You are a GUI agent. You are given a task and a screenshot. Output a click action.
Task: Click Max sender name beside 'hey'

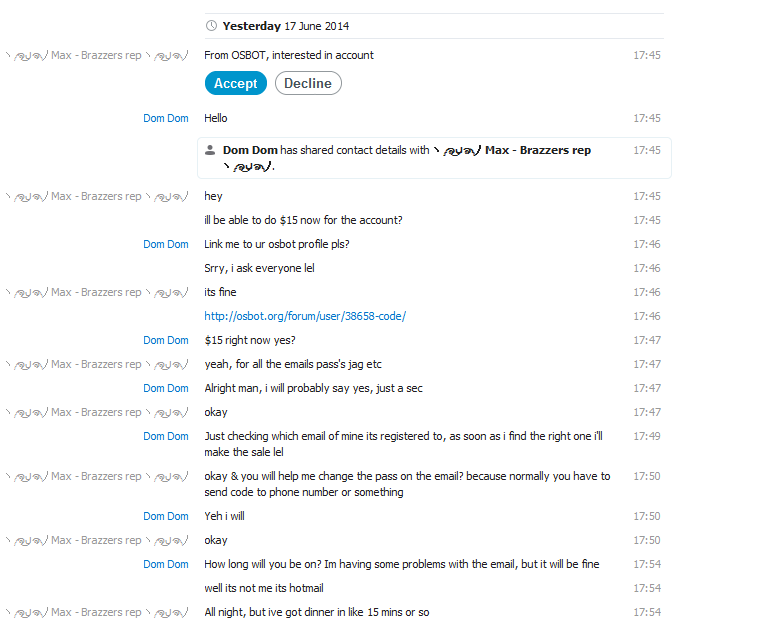pos(97,196)
